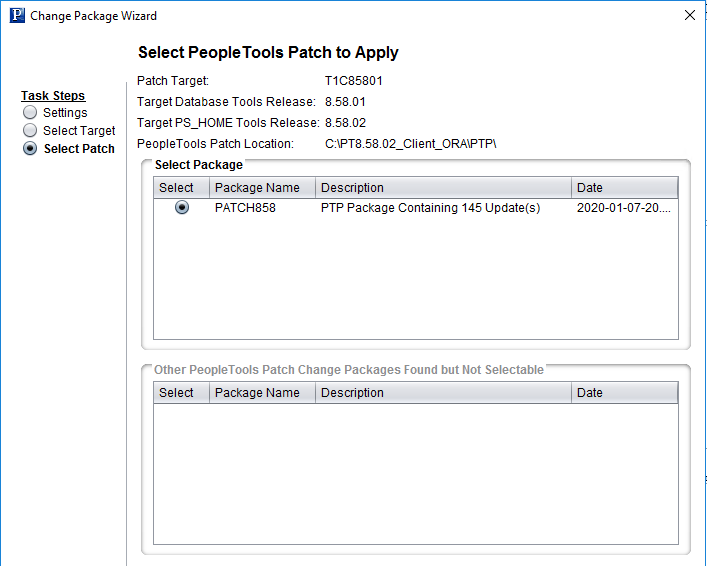This screenshot has height=566, width=707.
Task: Click the 8.58.01 database tools release value
Action: 345,102
